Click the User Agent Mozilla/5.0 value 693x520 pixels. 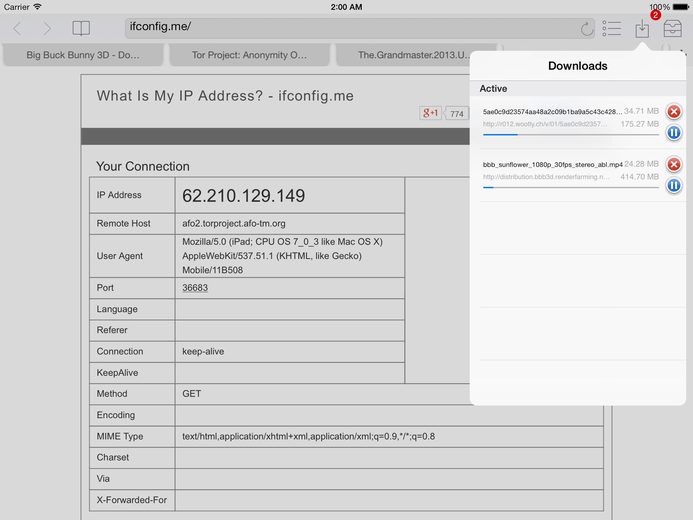282,256
